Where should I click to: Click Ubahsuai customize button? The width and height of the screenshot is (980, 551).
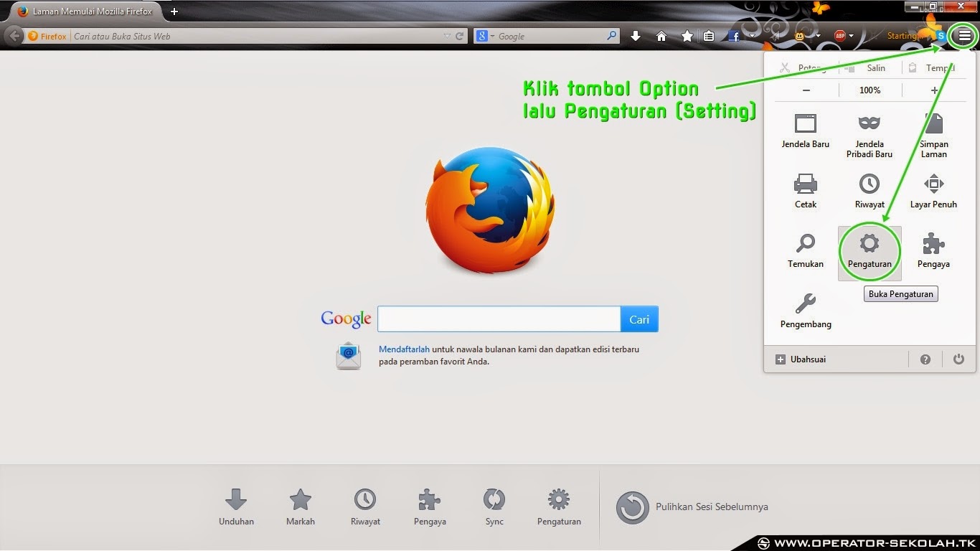click(x=801, y=359)
